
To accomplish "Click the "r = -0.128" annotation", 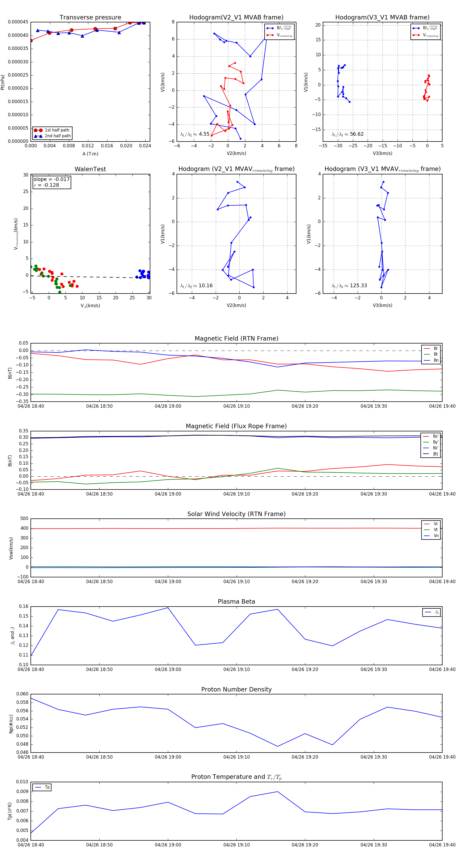I will coord(47,185).
